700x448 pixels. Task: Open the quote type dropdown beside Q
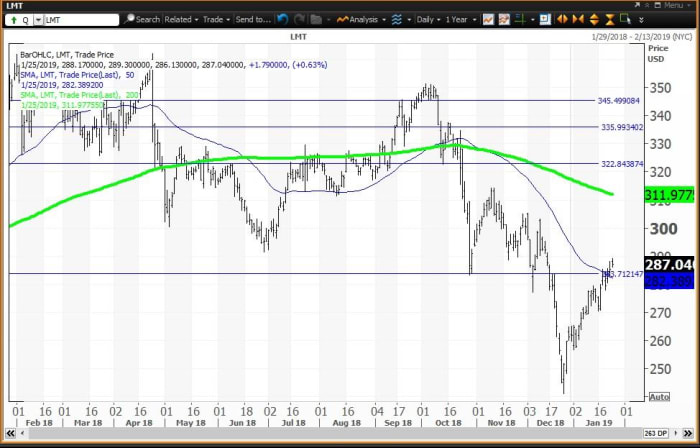[x=38, y=20]
